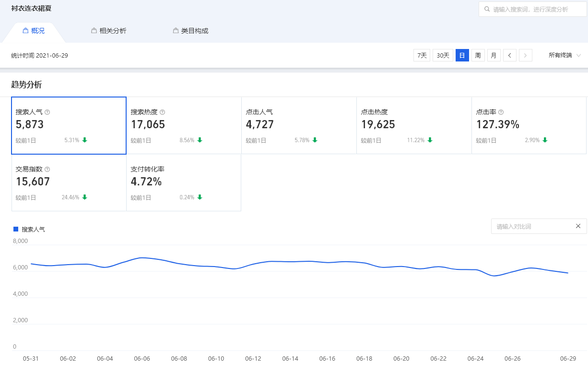Image resolution: width=588 pixels, height=365 pixels.
Task: Select the 30天 time range
Action: tap(443, 55)
